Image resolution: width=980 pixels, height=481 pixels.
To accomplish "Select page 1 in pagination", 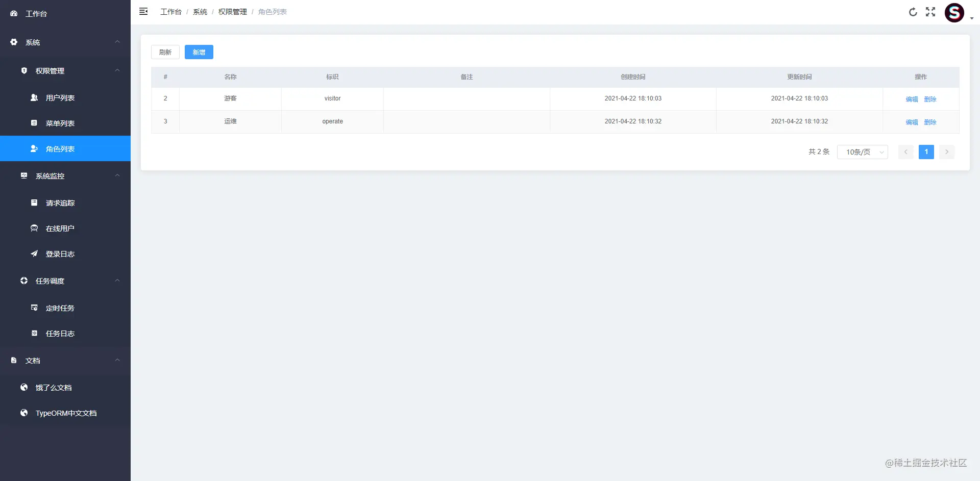I will click(926, 152).
